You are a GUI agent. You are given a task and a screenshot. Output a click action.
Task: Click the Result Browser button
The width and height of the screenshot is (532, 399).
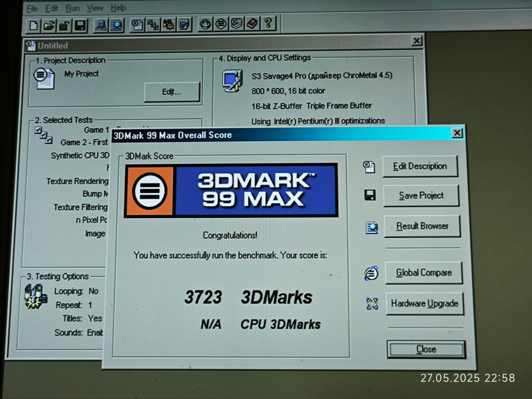(x=422, y=226)
